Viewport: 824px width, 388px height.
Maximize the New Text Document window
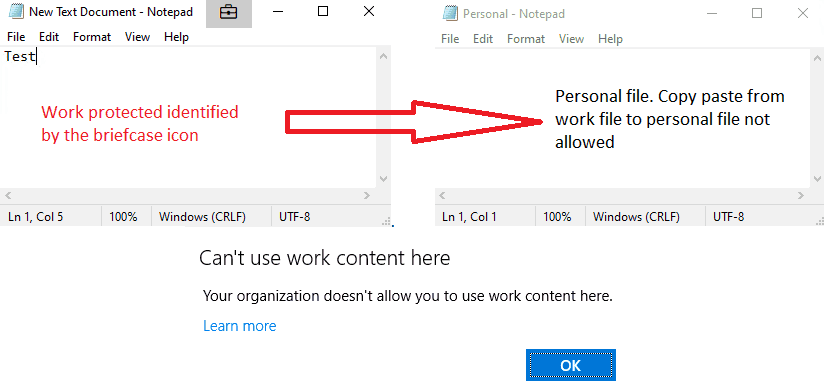click(323, 11)
